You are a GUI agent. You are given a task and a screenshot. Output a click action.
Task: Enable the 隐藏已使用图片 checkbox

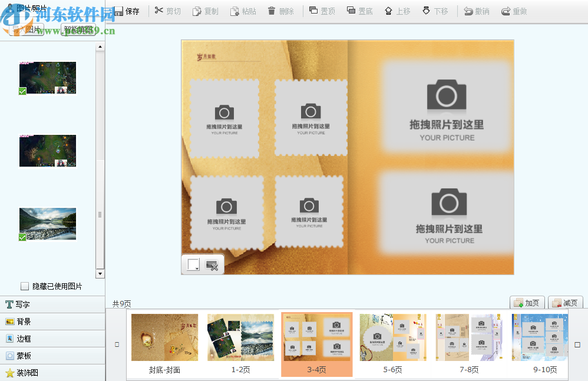tap(24, 286)
